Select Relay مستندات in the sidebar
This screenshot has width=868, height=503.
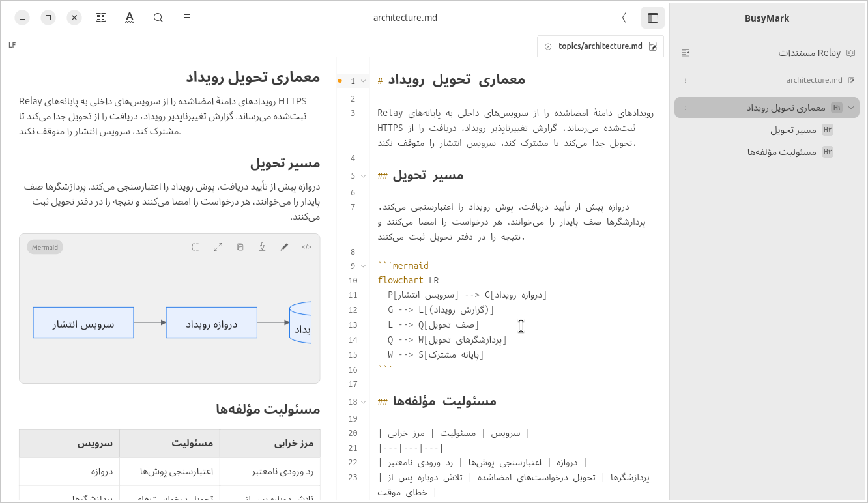point(809,53)
